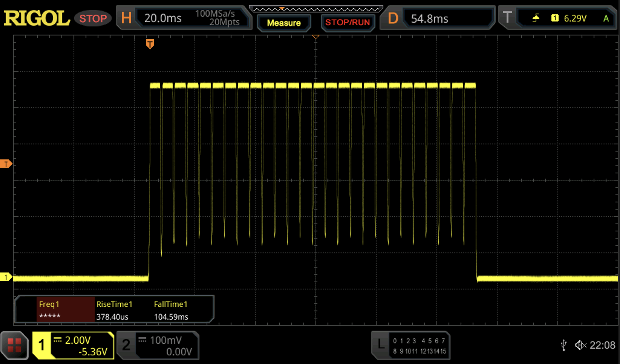This screenshot has width=620, height=364.
Task: Click the trigger level marker at left edge
Action: pyautogui.click(x=6, y=164)
